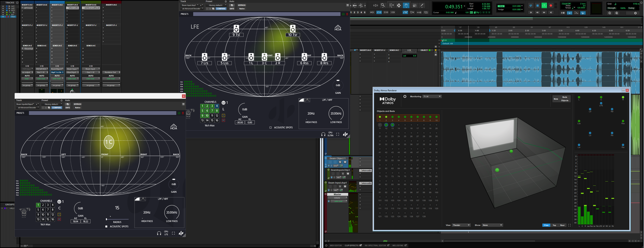Click the red Record button

point(551,5)
